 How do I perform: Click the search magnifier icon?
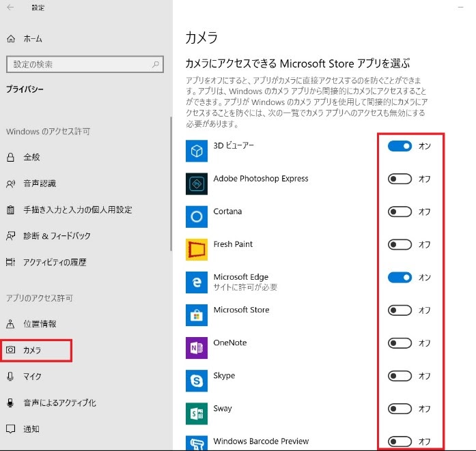[156, 64]
